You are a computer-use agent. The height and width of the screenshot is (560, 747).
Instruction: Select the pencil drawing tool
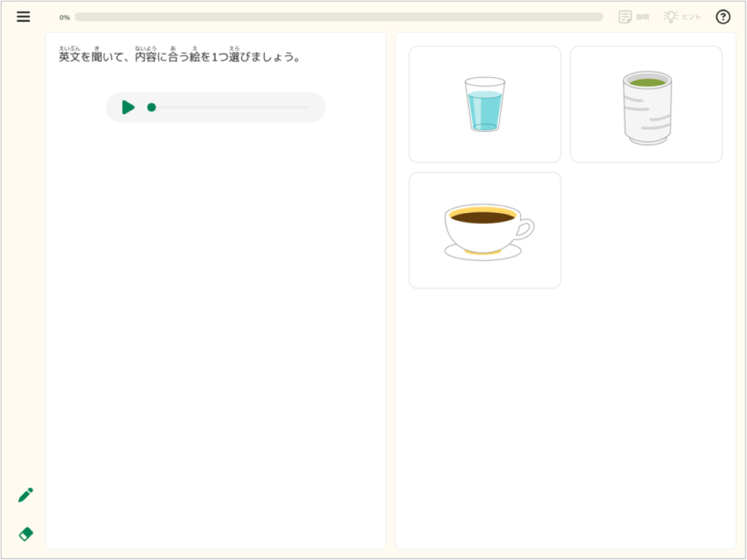(x=26, y=495)
